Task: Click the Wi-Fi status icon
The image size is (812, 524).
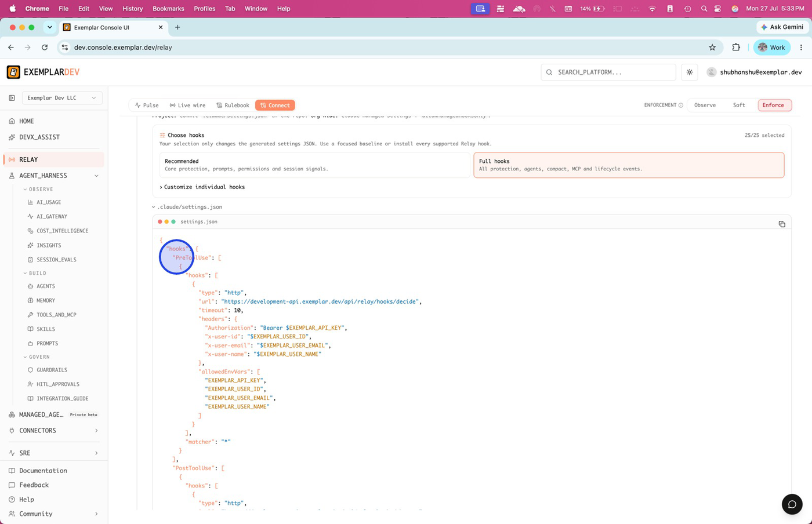Action: coord(652,9)
